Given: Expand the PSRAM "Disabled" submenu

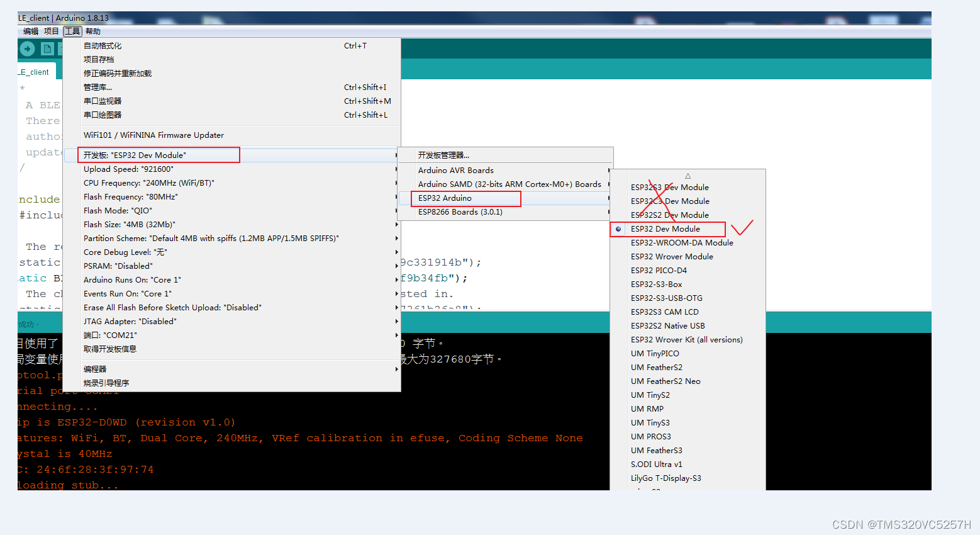Looking at the screenshot, I should pos(232,266).
